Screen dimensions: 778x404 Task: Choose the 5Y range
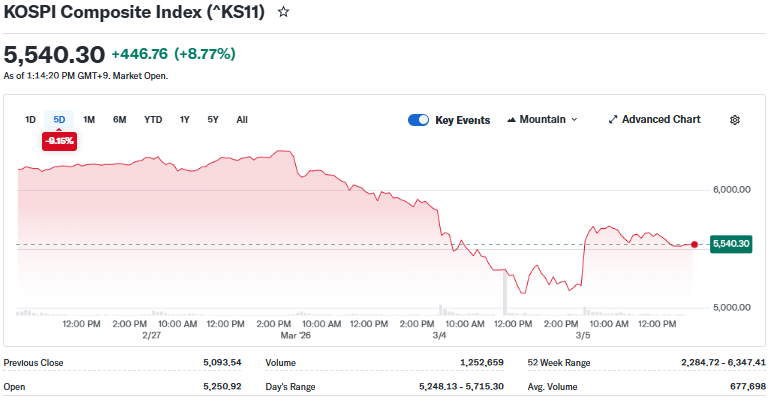pos(213,120)
